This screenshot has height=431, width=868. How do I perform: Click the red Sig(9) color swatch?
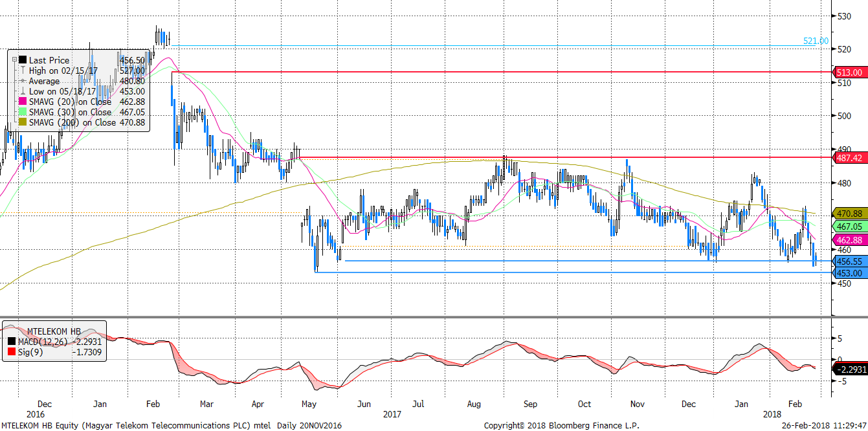(11, 350)
